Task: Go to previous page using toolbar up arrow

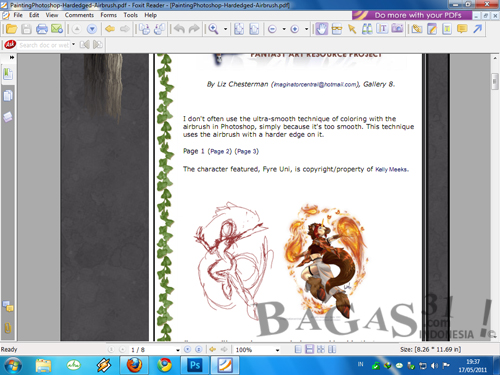Action: pyautogui.click(x=77, y=29)
